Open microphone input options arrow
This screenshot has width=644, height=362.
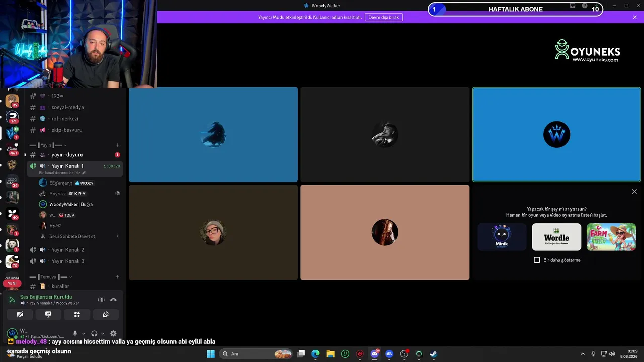pos(83,333)
